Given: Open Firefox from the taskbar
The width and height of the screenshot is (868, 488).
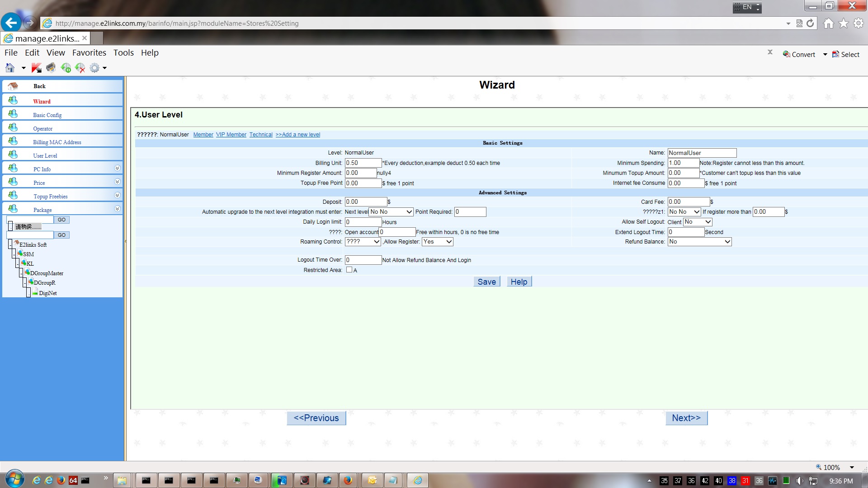Looking at the screenshot, I should tap(348, 480).
